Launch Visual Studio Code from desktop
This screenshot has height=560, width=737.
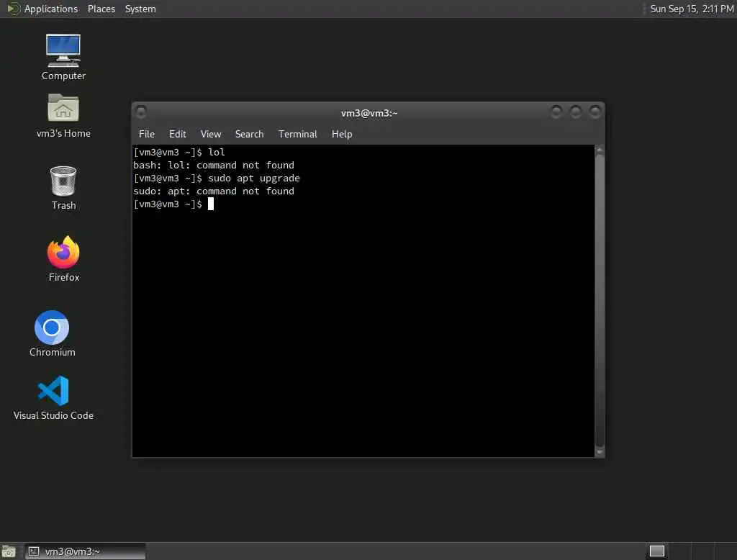click(53, 398)
